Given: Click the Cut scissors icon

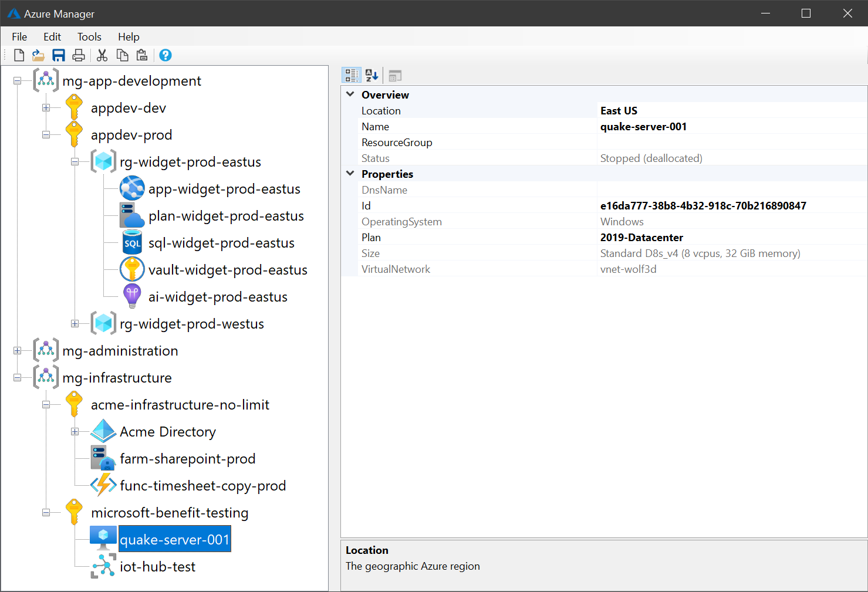Looking at the screenshot, I should (102, 55).
